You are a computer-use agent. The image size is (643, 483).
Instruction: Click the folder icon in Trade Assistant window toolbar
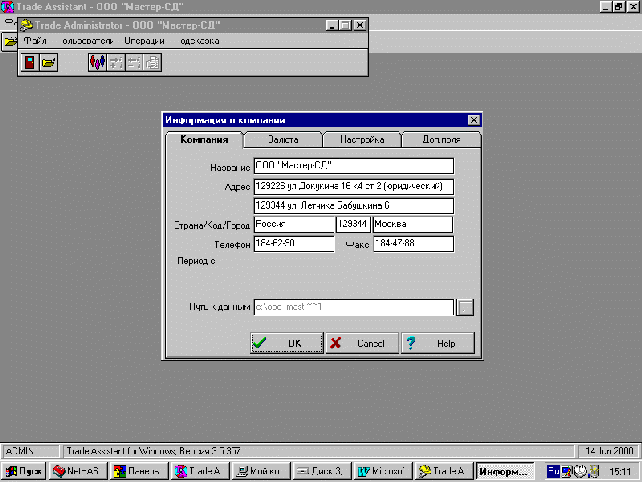point(9,42)
